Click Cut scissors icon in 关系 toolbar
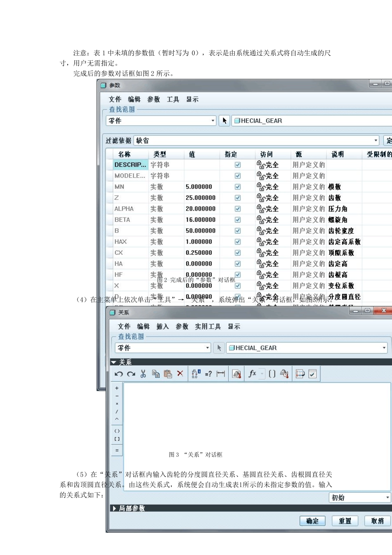 (143, 374)
